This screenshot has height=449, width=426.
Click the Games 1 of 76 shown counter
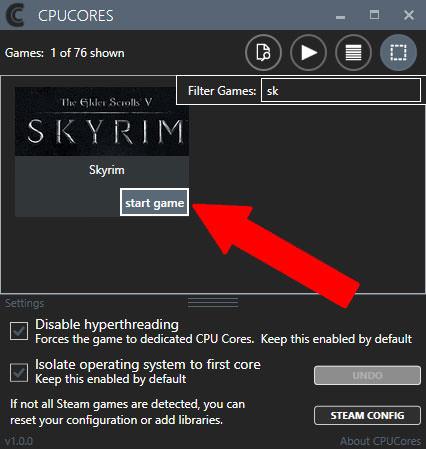pyautogui.click(x=65, y=53)
